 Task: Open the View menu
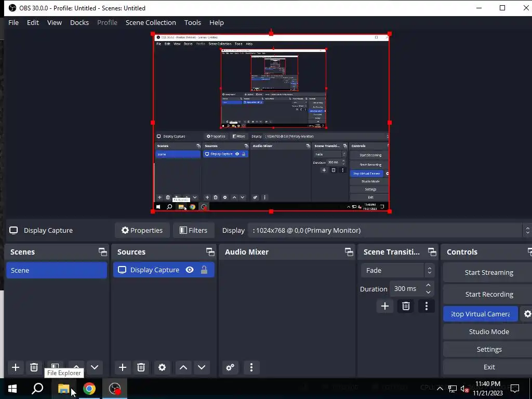click(54, 22)
